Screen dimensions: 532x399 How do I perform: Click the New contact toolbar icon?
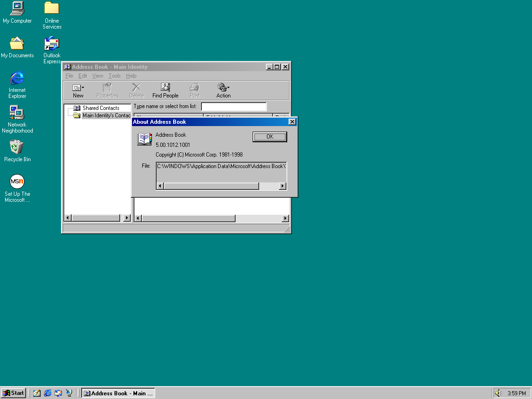tap(78, 90)
